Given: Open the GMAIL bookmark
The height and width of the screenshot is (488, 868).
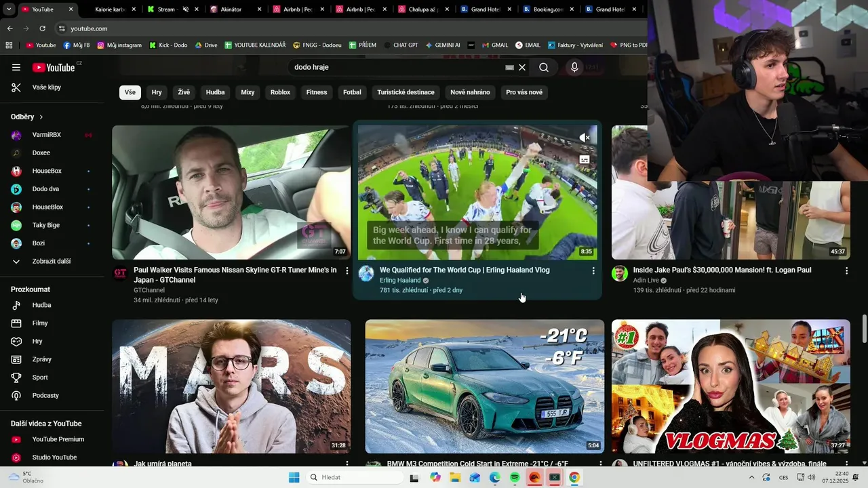Looking at the screenshot, I should (x=494, y=45).
